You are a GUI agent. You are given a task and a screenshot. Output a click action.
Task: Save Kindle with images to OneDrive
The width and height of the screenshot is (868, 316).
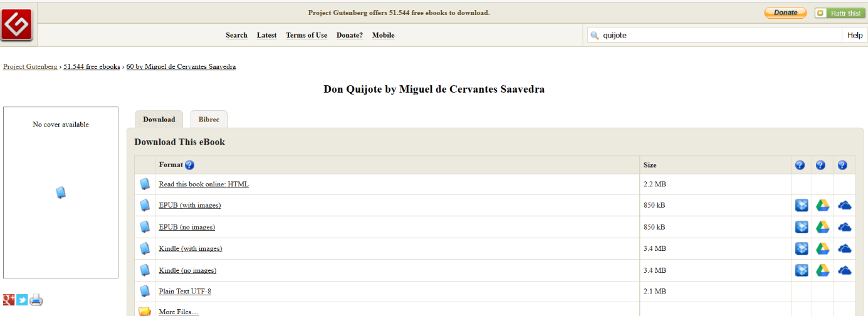[844, 248]
